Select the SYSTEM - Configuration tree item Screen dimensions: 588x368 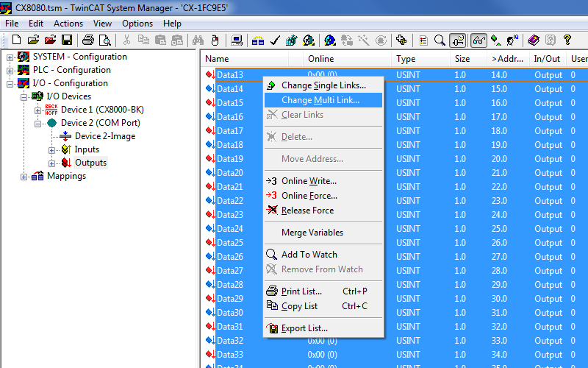pyautogui.click(x=80, y=57)
